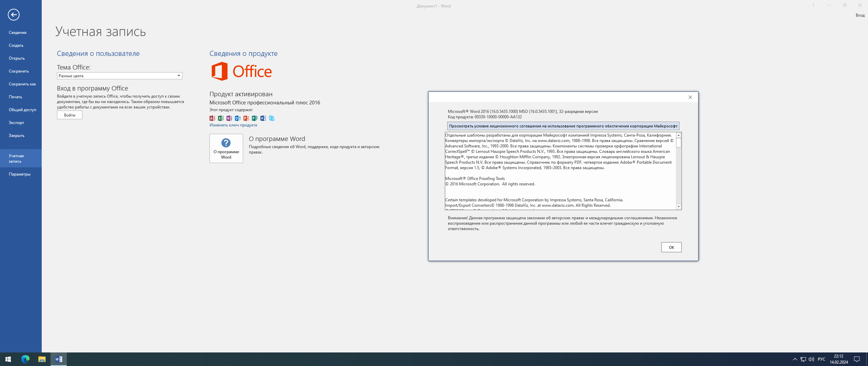Open the network tray icon
Screen dimensions: 868x366
tap(803, 359)
